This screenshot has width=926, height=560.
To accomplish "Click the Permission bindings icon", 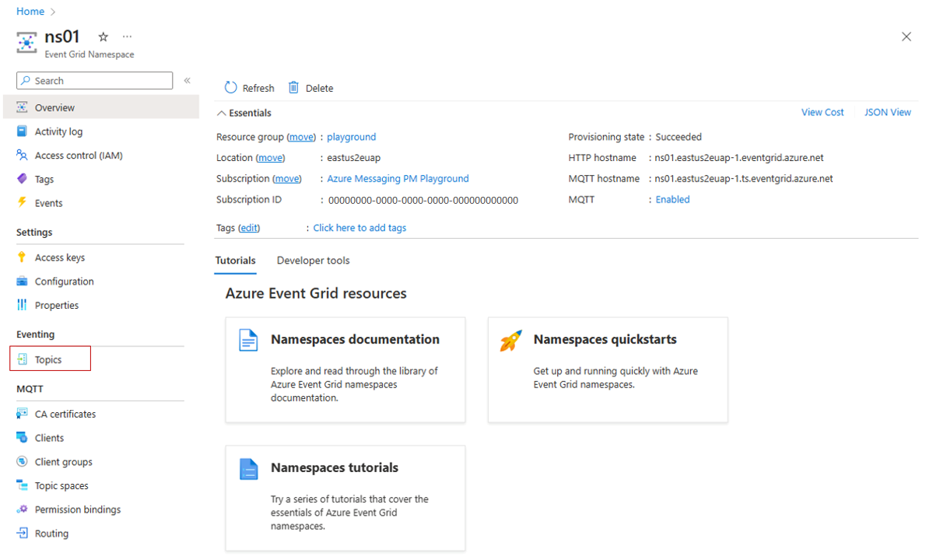I will click(x=23, y=509).
